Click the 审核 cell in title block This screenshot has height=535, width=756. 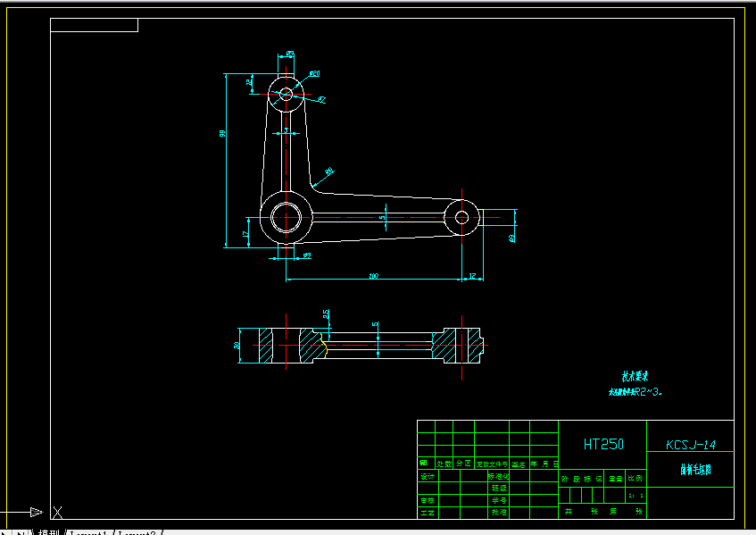tap(428, 500)
